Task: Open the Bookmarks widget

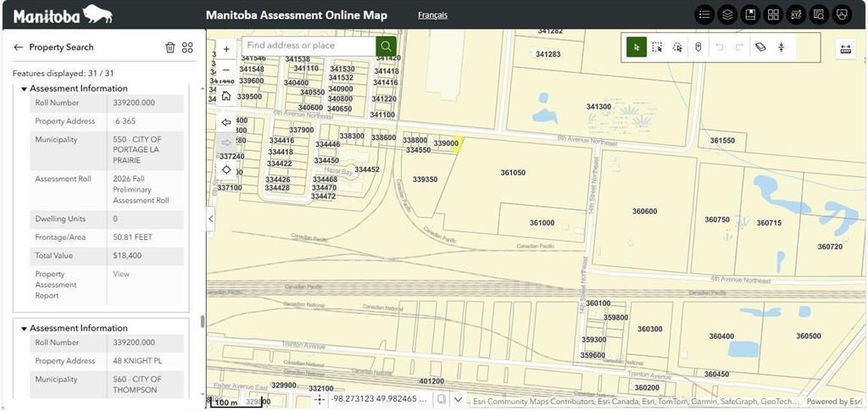Action: tap(750, 14)
